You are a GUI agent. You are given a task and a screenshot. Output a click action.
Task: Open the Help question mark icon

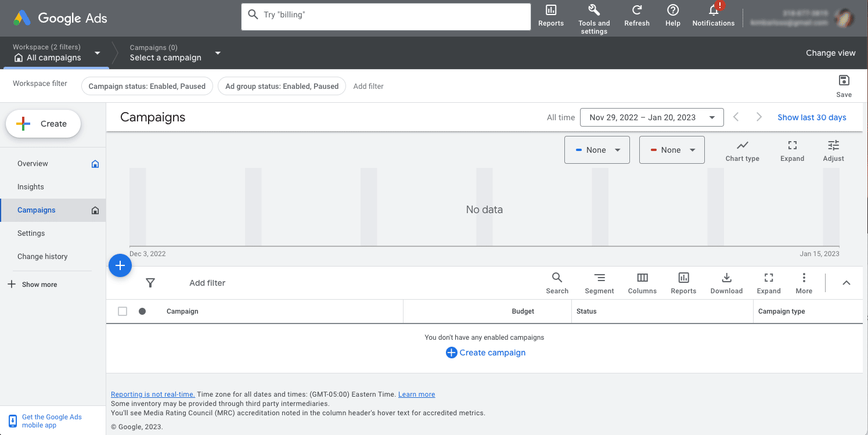[673, 16]
